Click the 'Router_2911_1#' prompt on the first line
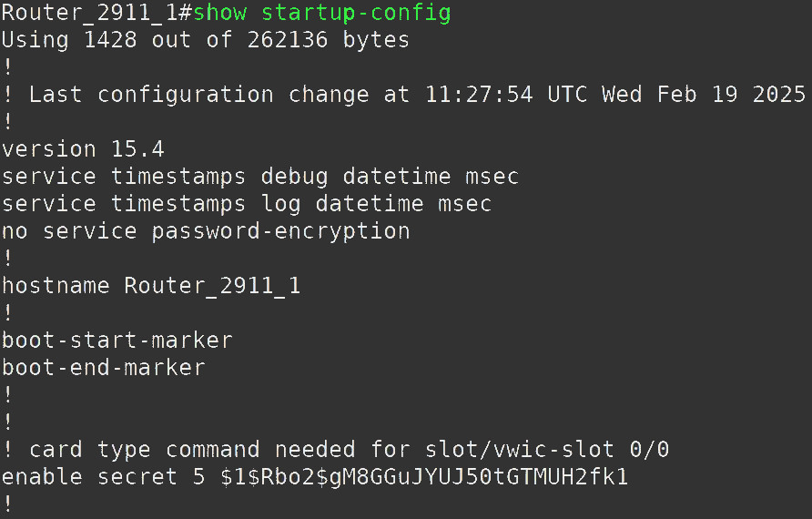Viewport: 812px width, 519px height. pos(96,13)
